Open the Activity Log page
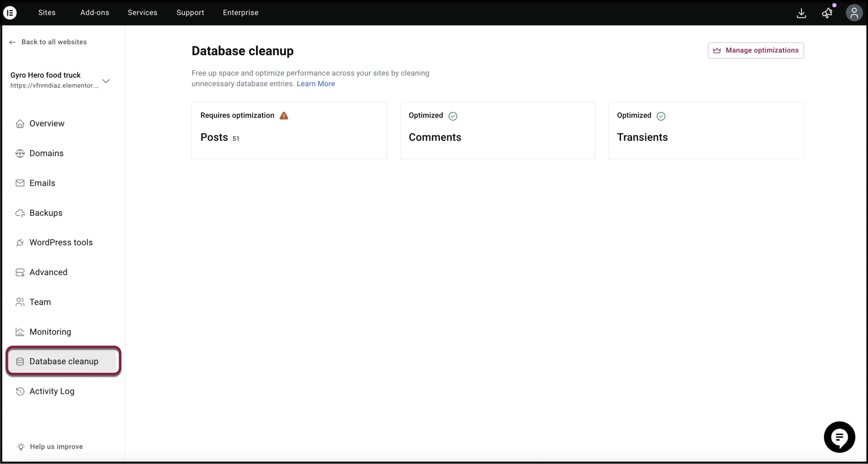Image resolution: width=868 pixels, height=464 pixels. coord(52,391)
